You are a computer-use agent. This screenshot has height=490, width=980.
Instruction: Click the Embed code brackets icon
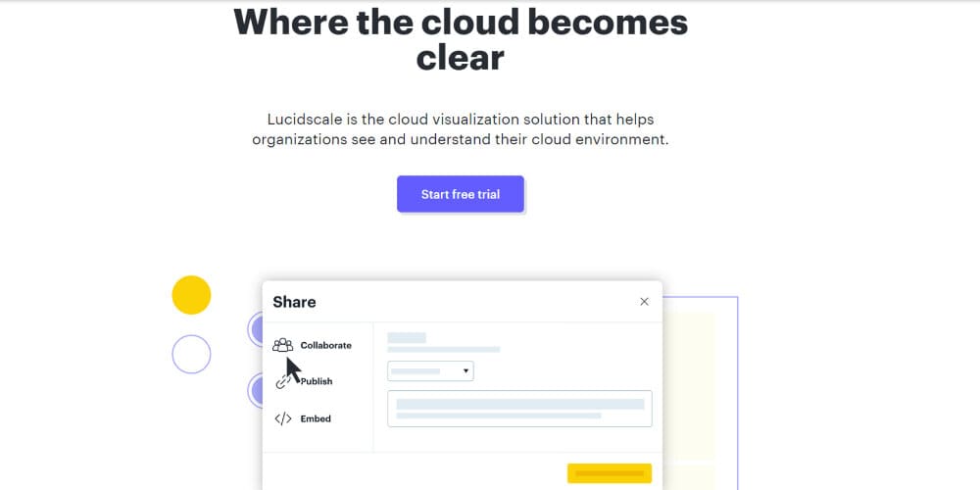coord(283,418)
